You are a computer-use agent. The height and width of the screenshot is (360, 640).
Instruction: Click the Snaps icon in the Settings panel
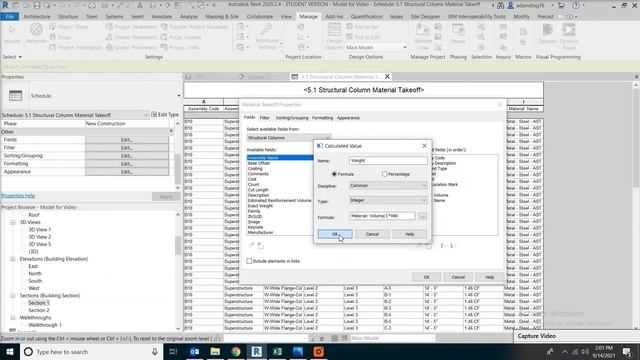53,37
